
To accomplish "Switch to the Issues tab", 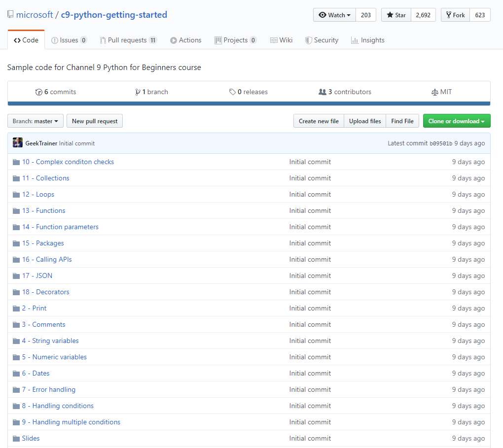I will pos(69,40).
